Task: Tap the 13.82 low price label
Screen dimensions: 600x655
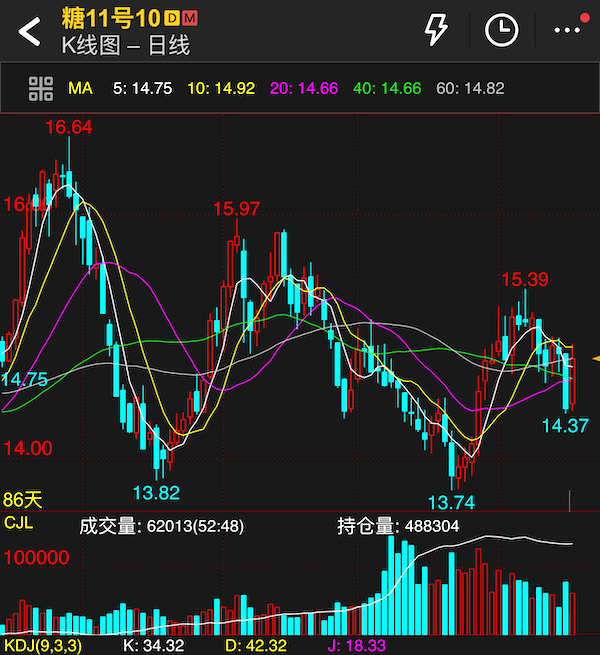Action: [x=156, y=493]
